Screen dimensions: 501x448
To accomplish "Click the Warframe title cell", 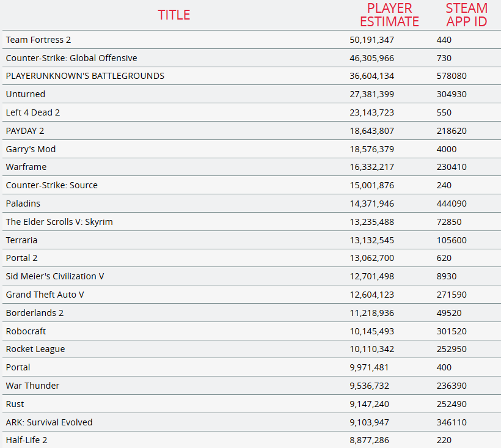I will [26, 167].
